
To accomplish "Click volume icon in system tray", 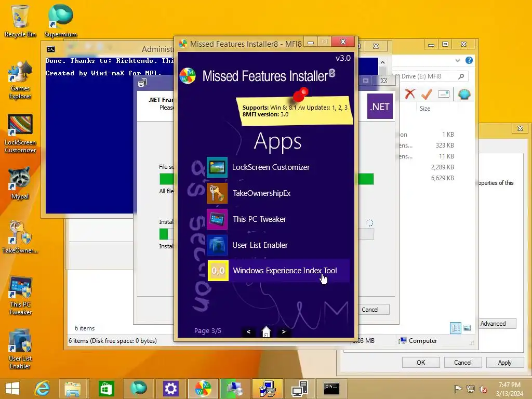I will tap(483, 389).
